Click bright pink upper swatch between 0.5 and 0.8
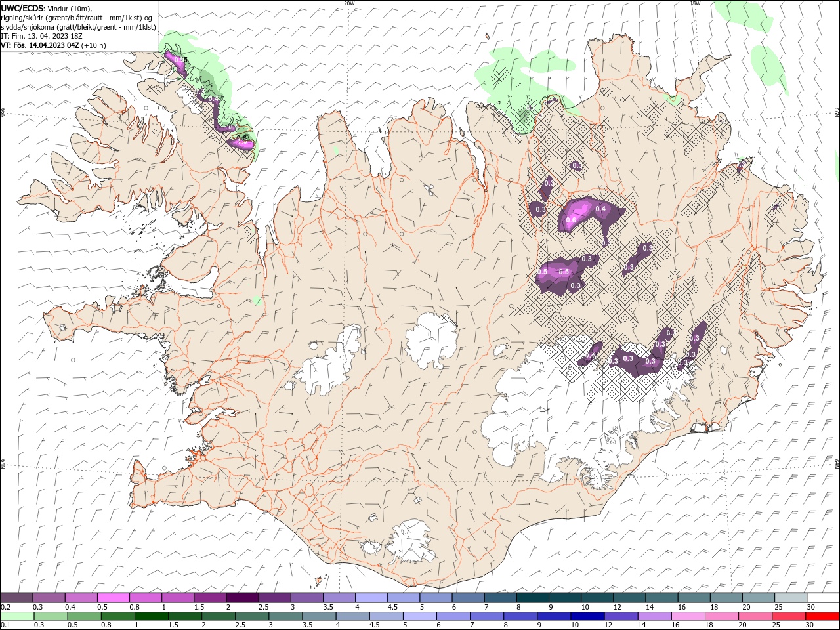Screen dimensions: 840x630 114,598
